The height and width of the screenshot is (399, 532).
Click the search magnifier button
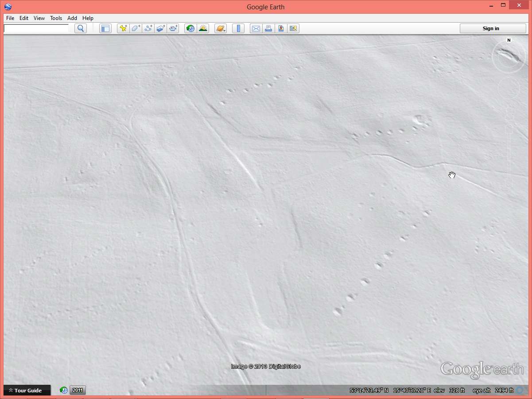[81, 28]
